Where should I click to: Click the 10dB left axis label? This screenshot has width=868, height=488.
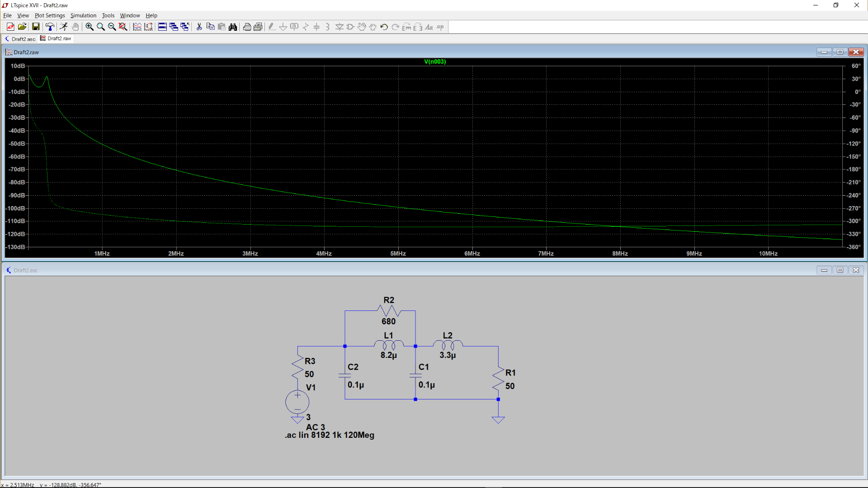pos(18,66)
